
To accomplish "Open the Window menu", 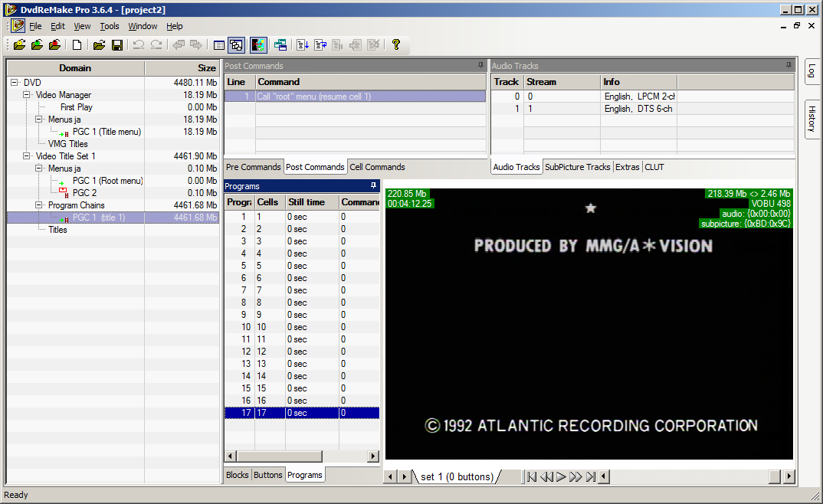I will (x=143, y=26).
